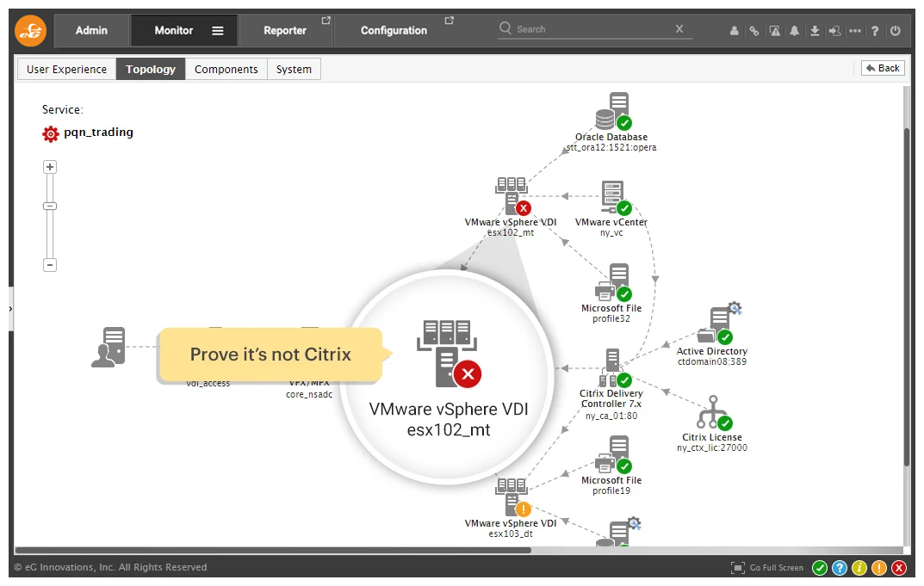Screen dimensions: 924x586
Task: Click the eG Innovations orange logo
Action: [31, 31]
